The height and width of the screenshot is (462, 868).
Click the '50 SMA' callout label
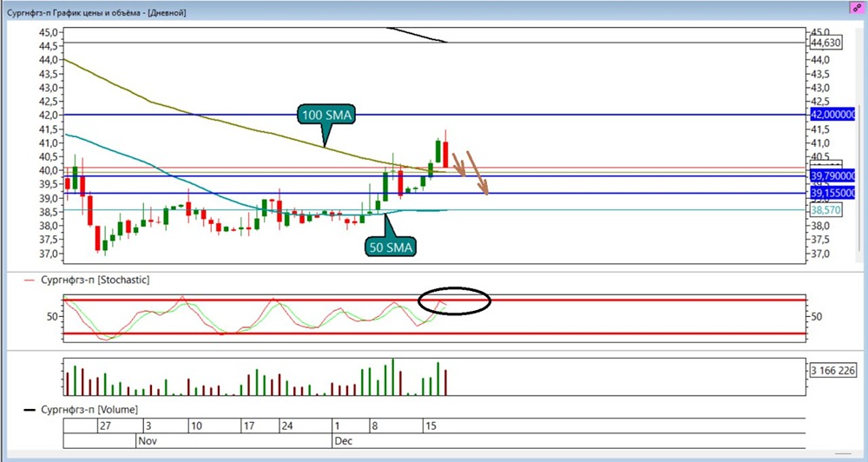pyautogui.click(x=391, y=247)
